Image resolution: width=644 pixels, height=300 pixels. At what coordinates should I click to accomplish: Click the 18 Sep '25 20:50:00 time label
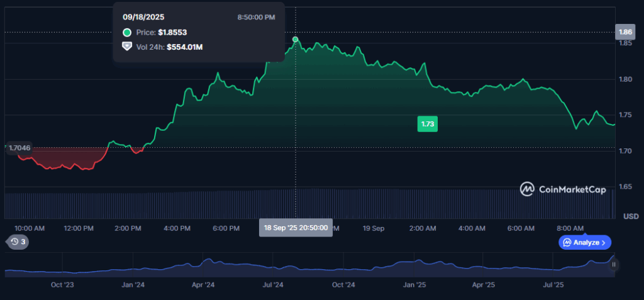tap(296, 228)
